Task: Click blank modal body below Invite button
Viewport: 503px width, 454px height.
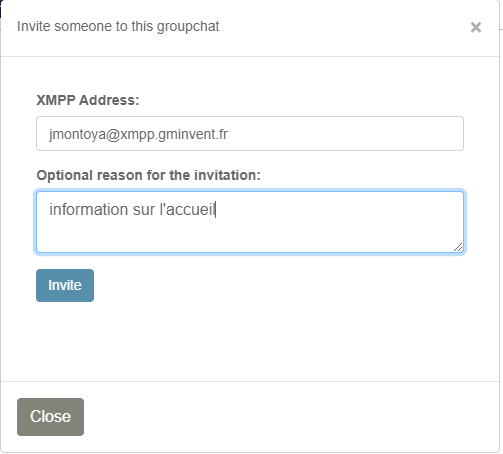Action: (x=250, y=340)
